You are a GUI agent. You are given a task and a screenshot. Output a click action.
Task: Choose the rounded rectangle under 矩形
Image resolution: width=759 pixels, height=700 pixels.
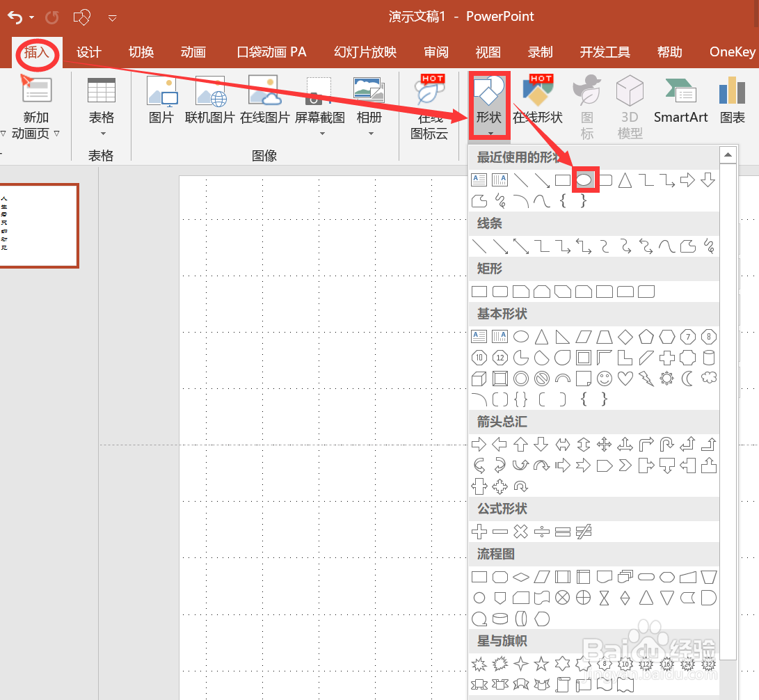[500, 292]
